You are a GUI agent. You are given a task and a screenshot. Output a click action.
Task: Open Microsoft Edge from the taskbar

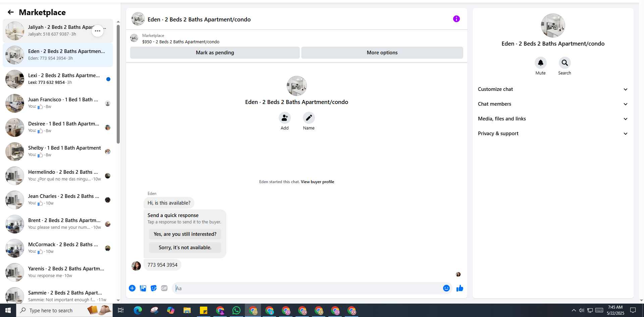click(x=138, y=310)
